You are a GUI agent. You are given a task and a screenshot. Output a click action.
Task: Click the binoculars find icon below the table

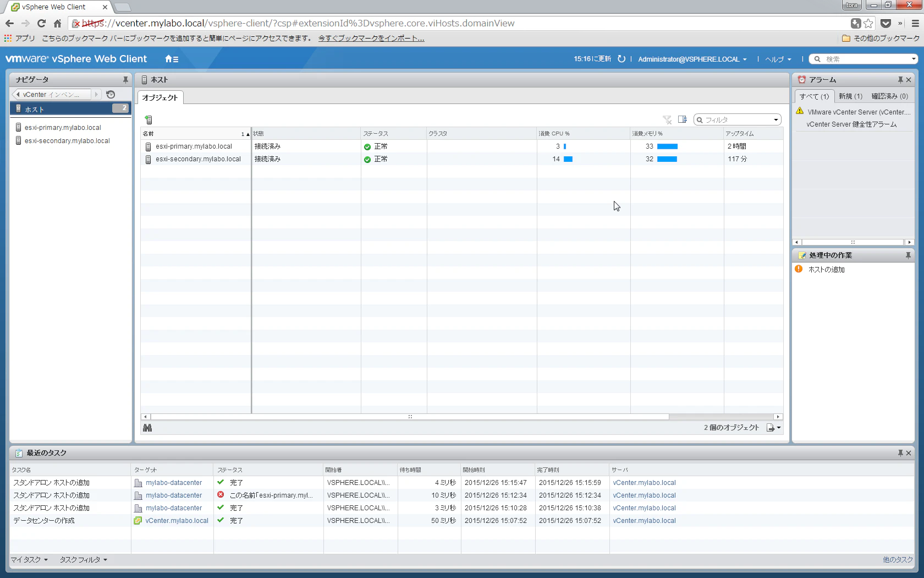(147, 428)
